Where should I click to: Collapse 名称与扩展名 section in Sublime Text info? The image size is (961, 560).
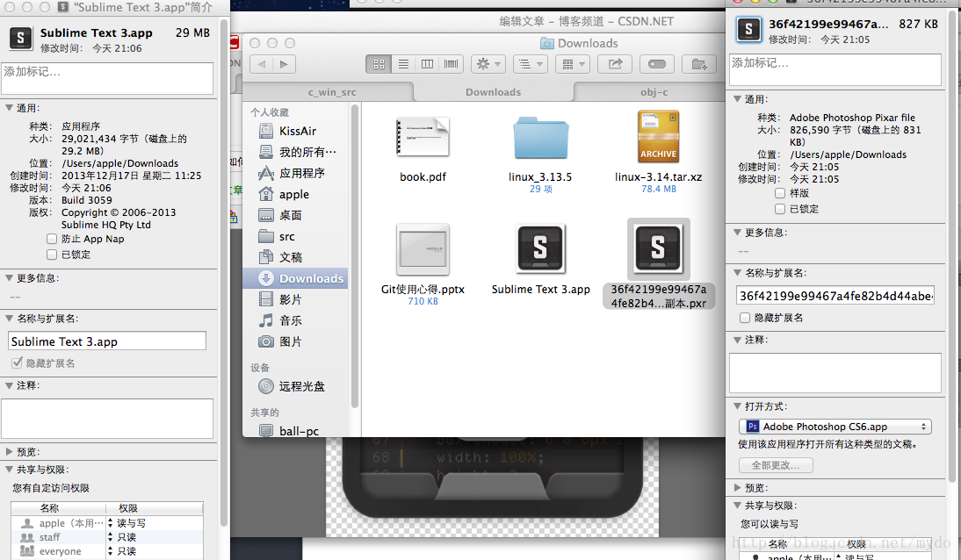pyautogui.click(x=9, y=318)
